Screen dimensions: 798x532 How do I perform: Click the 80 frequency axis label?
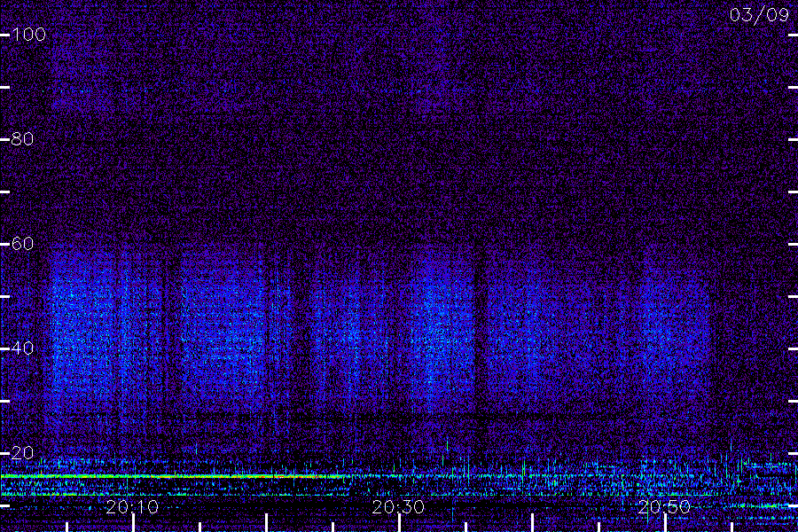click(x=22, y=139)
